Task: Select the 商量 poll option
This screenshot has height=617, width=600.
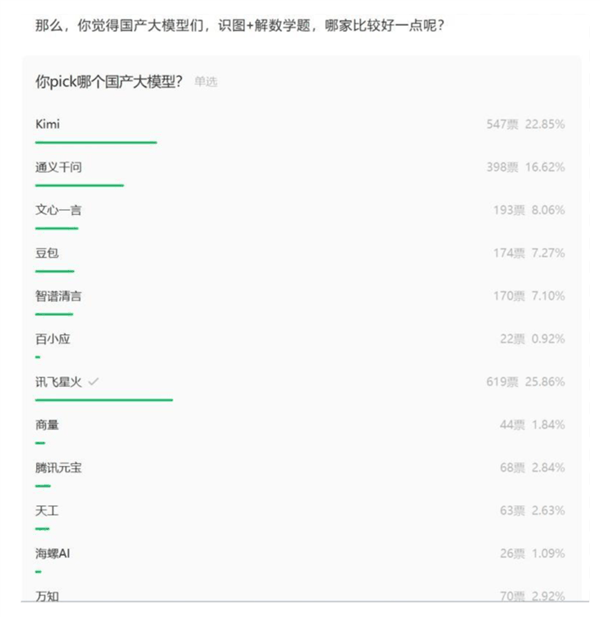Action: coord(47,424)
